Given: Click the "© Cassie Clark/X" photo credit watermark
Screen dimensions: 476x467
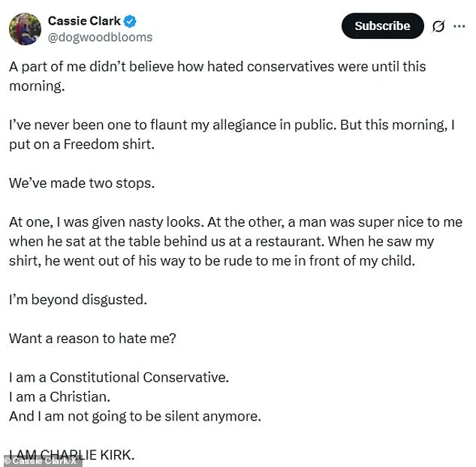Looking at the screenshot, I should (42, 460).
